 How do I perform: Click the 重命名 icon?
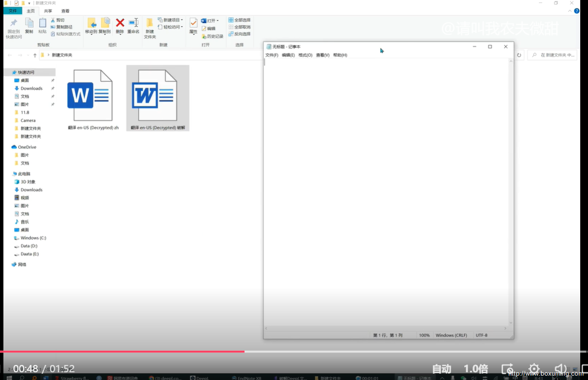pos(133,23)
